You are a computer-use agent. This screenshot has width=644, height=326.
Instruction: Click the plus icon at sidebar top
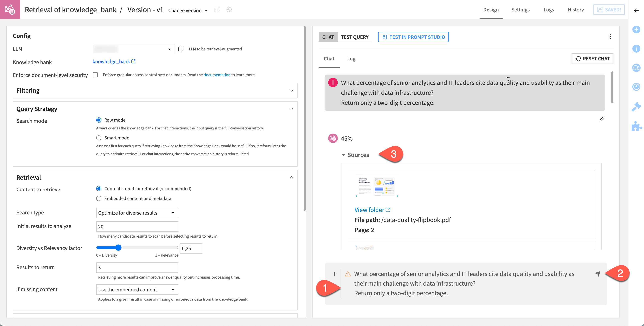tap(636, 29)
